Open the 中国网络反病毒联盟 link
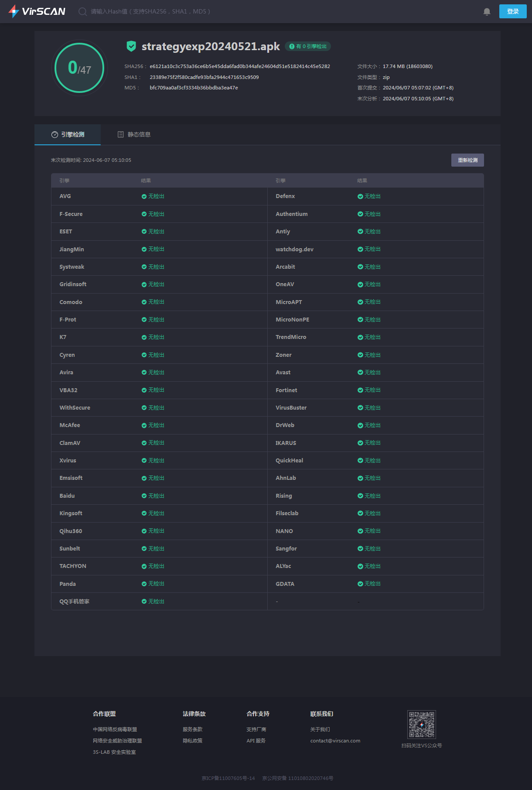The width and height of the screenshot is (532, 790). 115,729
